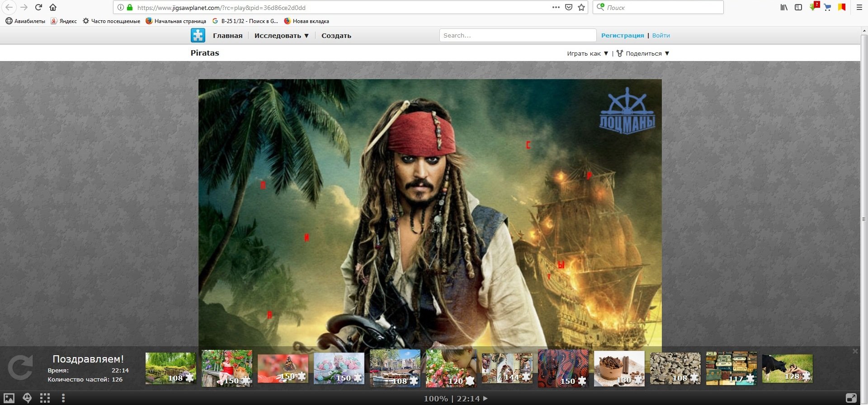Enter fullscreen mode with bottom-right icon
Screen dimensions: 868x405
click(x=851, y=398)
